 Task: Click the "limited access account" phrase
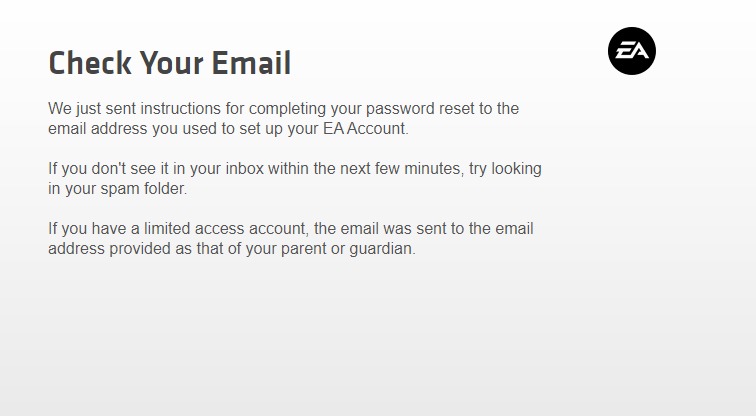coord(227,228)
